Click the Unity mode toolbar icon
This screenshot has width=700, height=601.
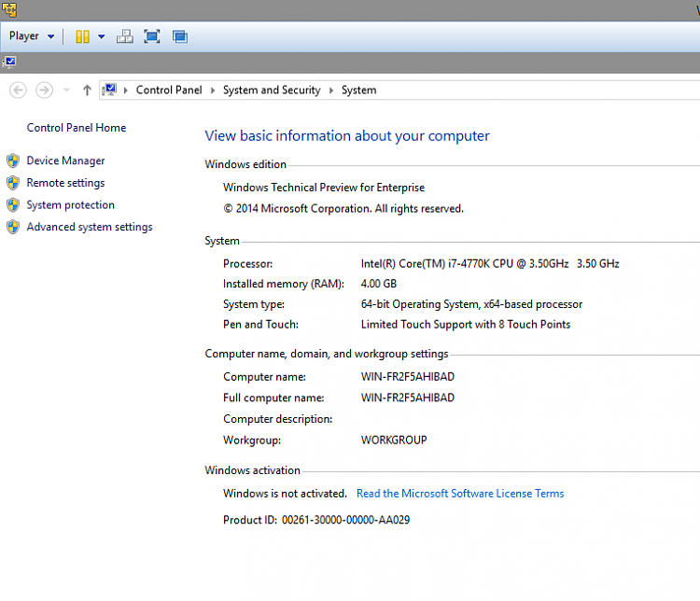click(x=180, y=36)
